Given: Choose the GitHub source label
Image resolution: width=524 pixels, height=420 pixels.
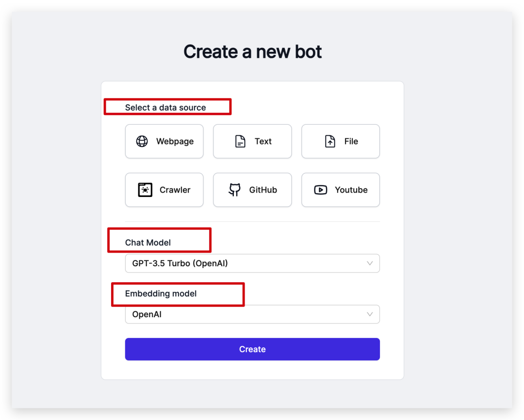Looking at the screenshot, I should (263, 190).
